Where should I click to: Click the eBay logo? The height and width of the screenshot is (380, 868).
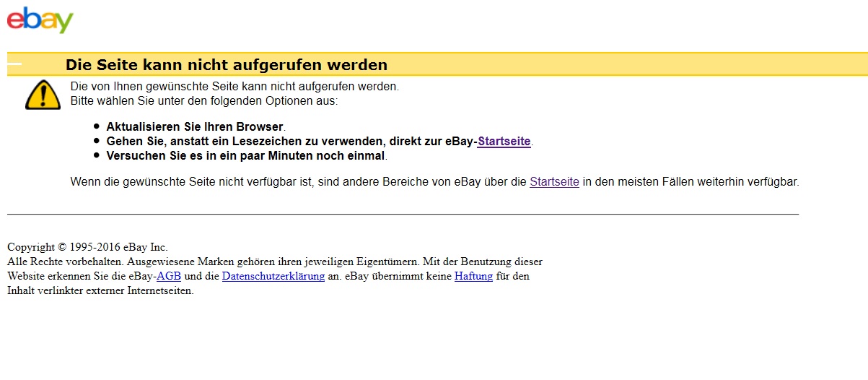coord(40,20)
